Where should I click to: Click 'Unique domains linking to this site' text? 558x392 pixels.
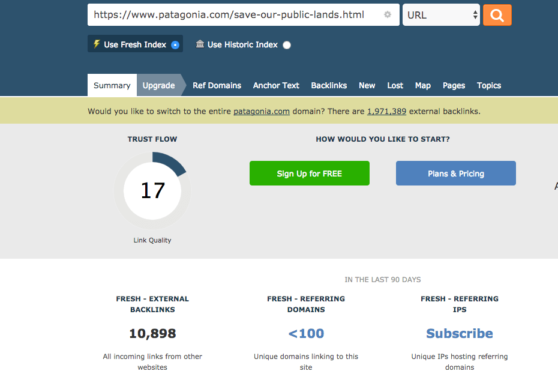[x=306, y=362]
